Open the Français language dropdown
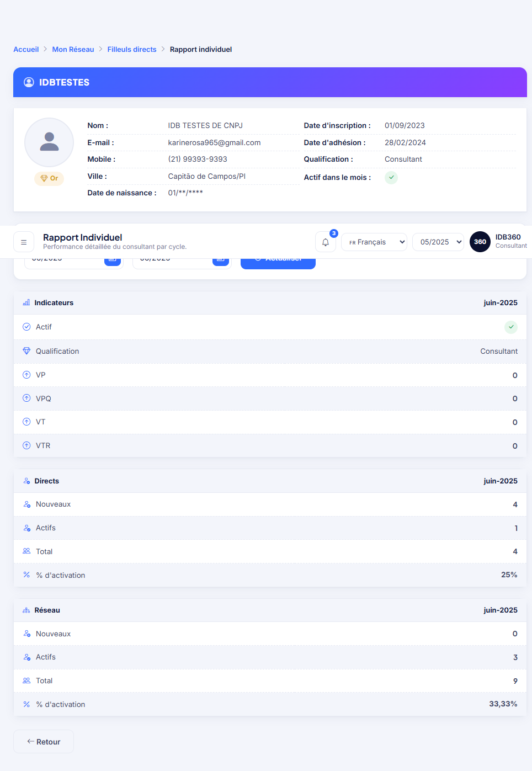This screenshot has height=771, width=532. [374, 242]
